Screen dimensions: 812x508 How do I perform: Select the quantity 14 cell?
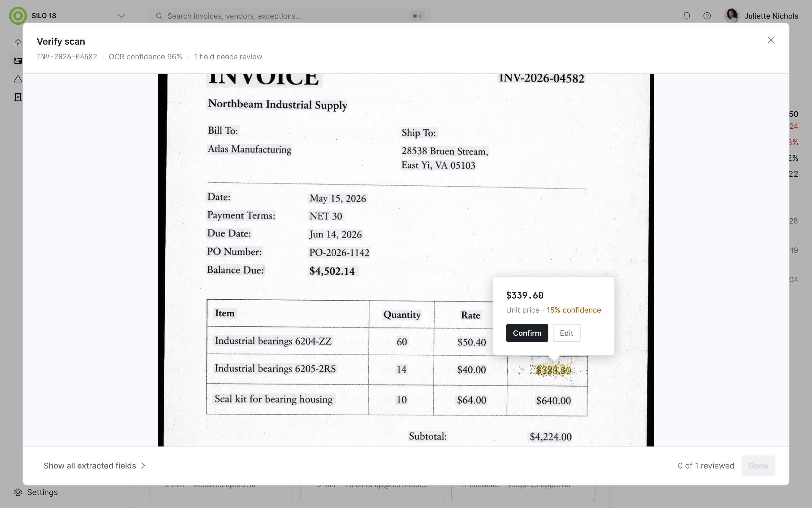click(401, 369)
